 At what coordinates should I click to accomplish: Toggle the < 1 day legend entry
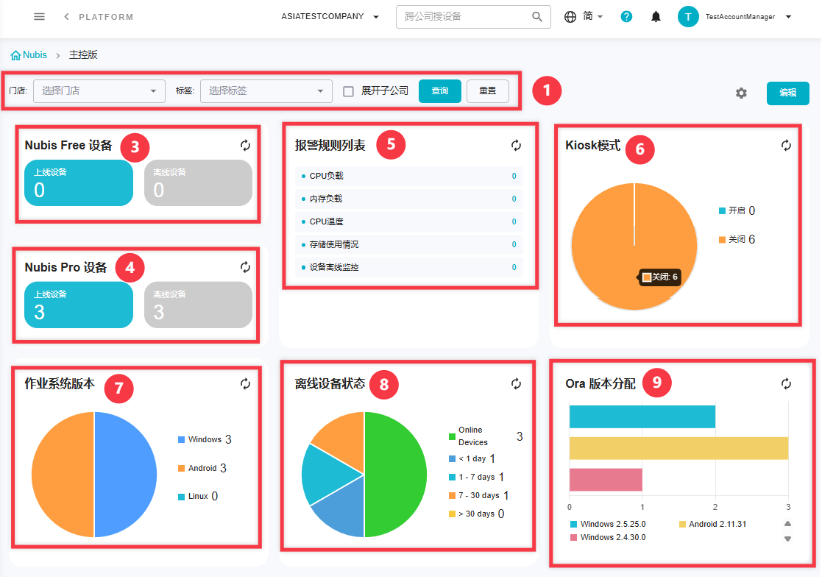[472, 459]
